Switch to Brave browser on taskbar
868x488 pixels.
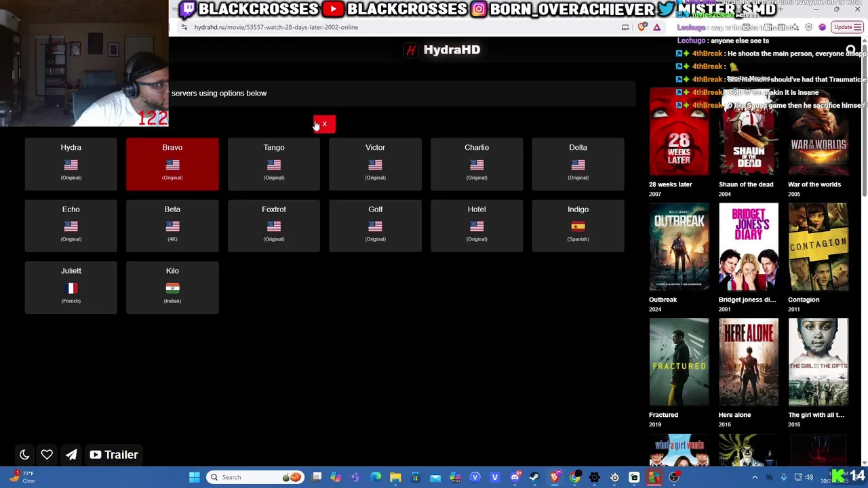coord(555,477)
